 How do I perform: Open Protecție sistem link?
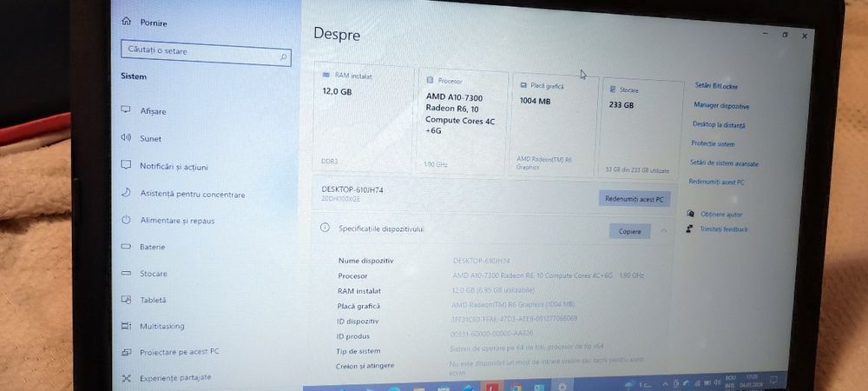713,144
